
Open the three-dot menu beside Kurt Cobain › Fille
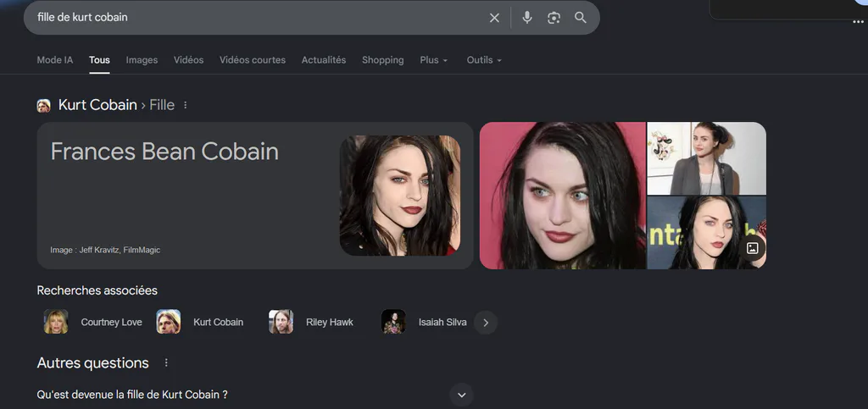click(186, 105)
